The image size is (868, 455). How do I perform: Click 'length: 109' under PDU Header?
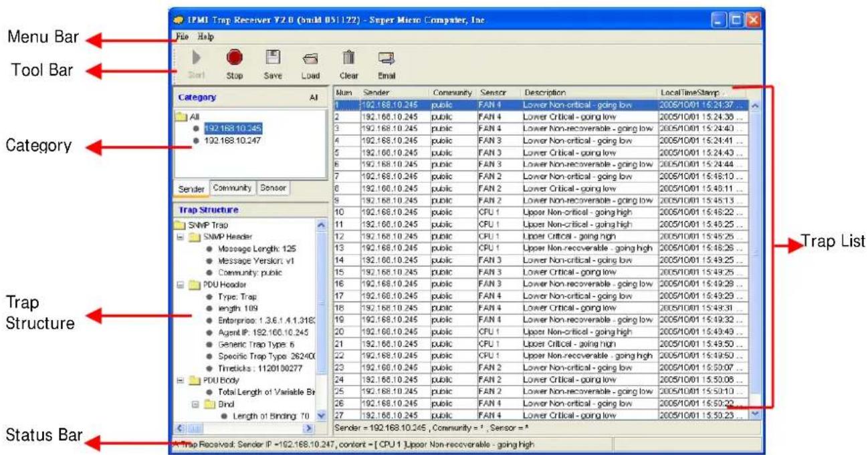click(x=237, y=309)
